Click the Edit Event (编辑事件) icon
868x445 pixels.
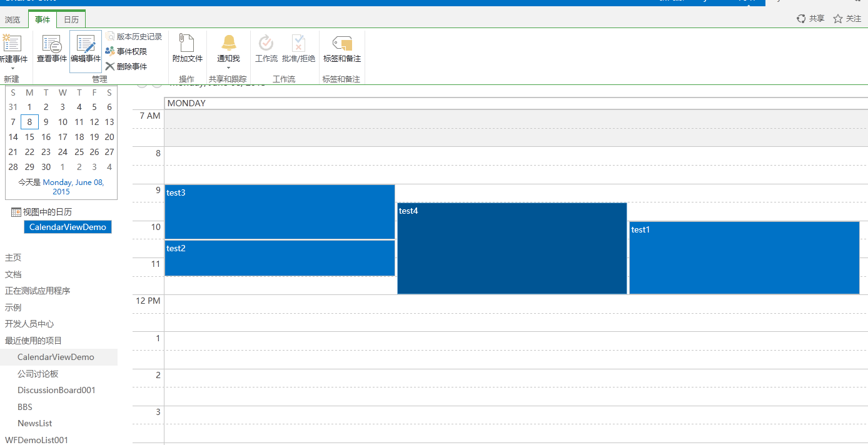[86, 44]
